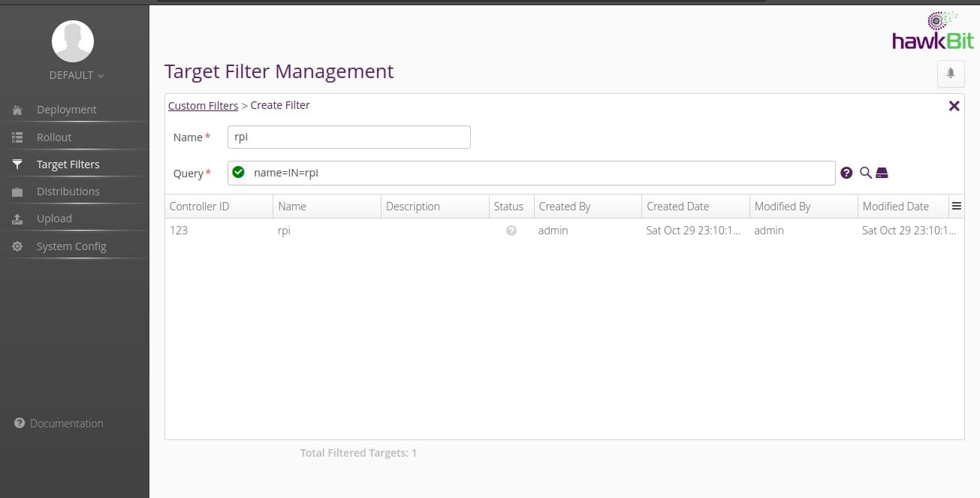Click inside the Name input field
The height and width of the screenshot is (498, 980).
(348, 137)
